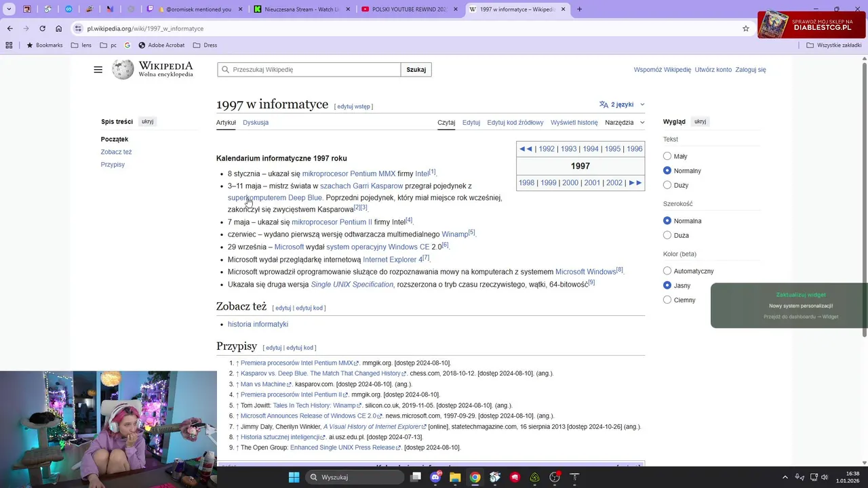Open File Explorer from the taskbar

(455, 477)
